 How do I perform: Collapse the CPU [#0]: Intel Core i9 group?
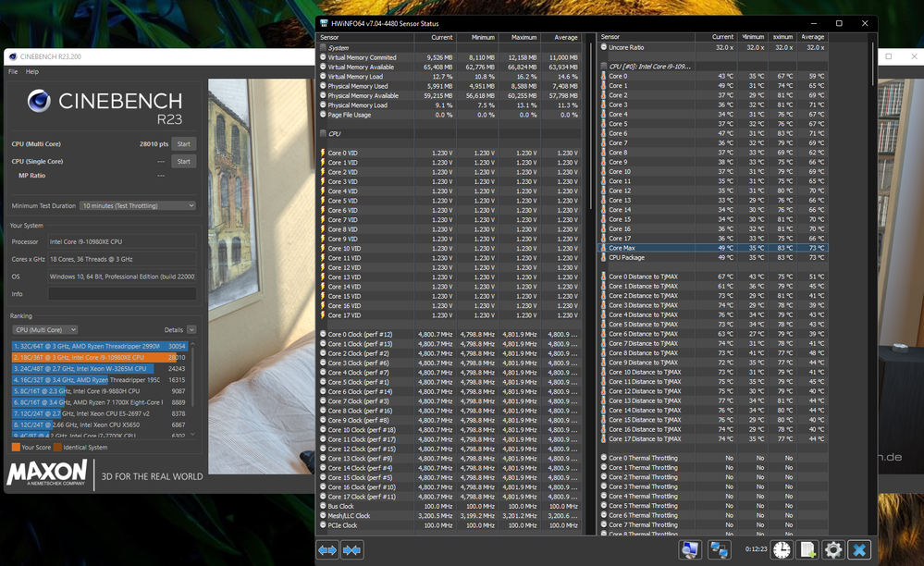604,66
